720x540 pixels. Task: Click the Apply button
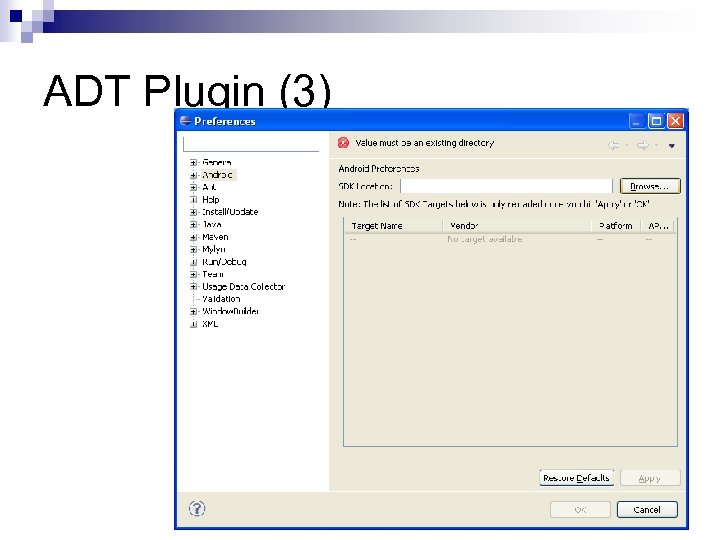click(650, 478)
